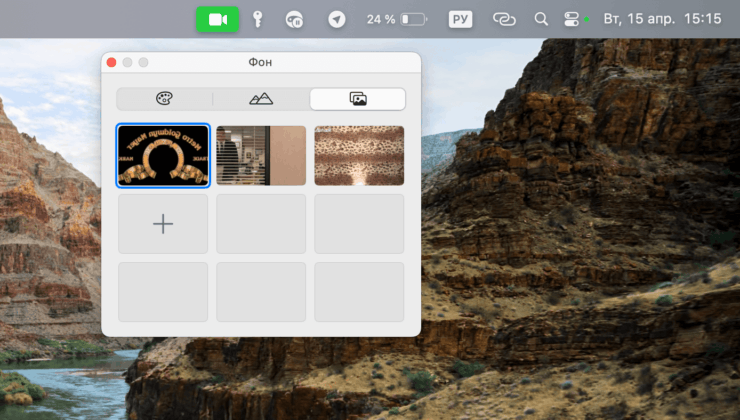
Task: Click the green camera icon in menu bar
Action: tap(217, 19)
